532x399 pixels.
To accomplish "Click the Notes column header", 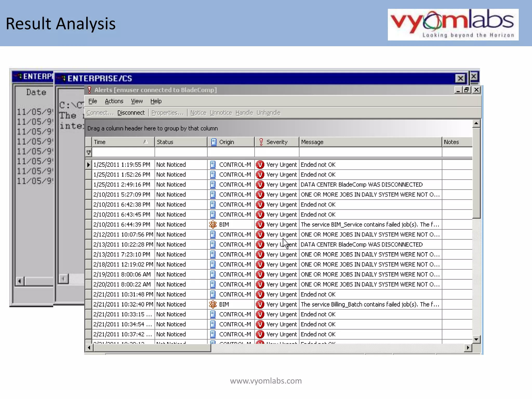I will pos(457,142).
